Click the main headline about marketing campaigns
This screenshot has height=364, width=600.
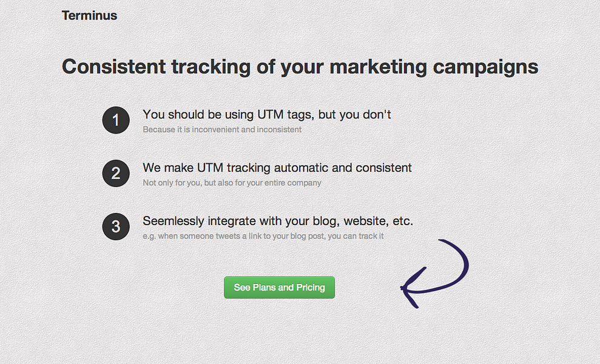(300, 67)
